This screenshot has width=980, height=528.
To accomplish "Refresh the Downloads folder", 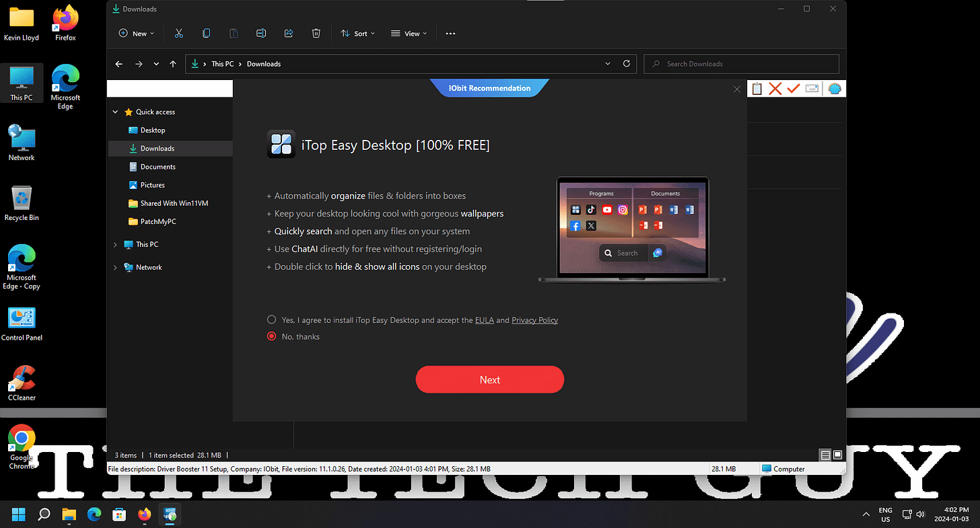I will click(627, 64).
